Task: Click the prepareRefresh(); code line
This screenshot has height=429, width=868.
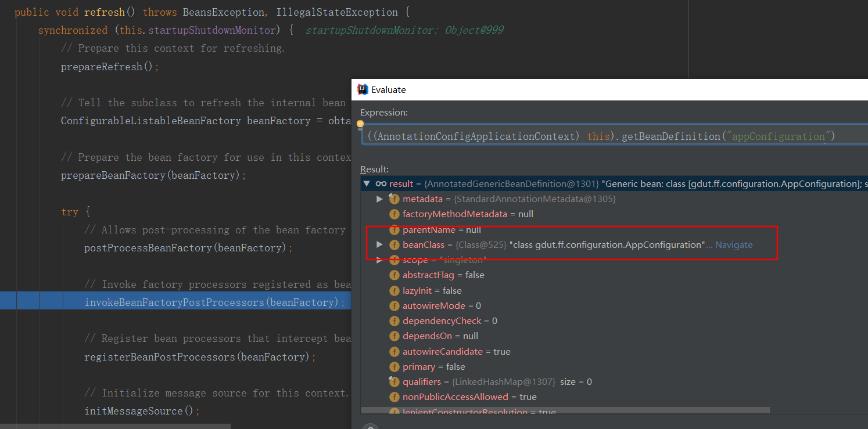Action: tap(110, 67)
